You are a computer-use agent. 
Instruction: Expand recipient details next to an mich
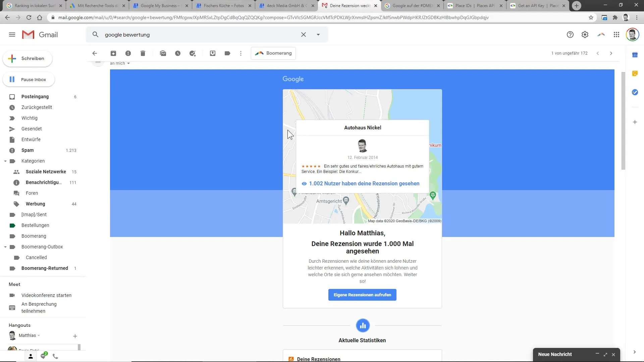point(128,63)
